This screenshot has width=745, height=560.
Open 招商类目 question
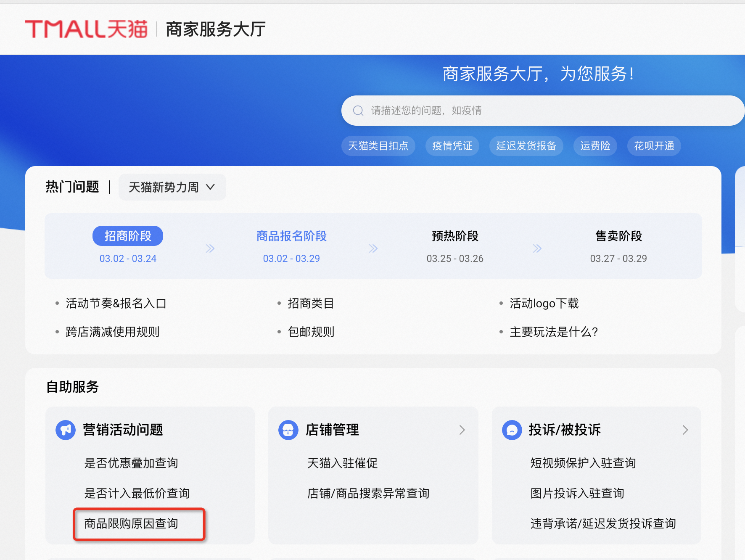pyautogui.click(x=311, y=303)
